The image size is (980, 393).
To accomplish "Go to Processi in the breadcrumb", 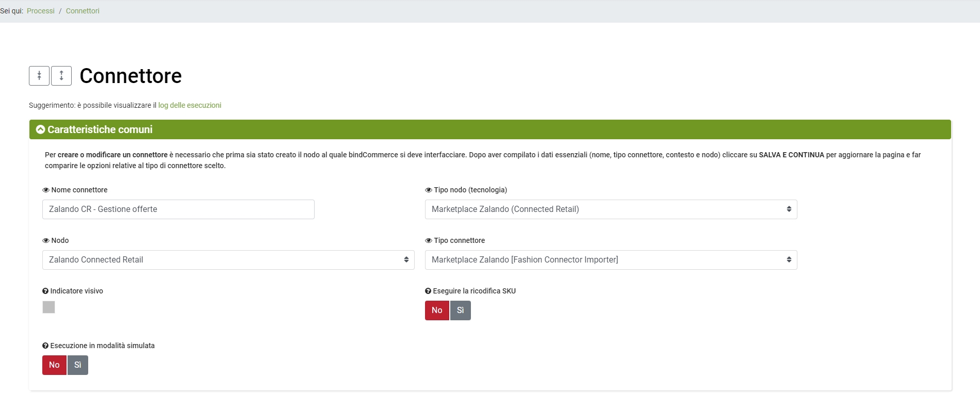I will click(41, 11).
